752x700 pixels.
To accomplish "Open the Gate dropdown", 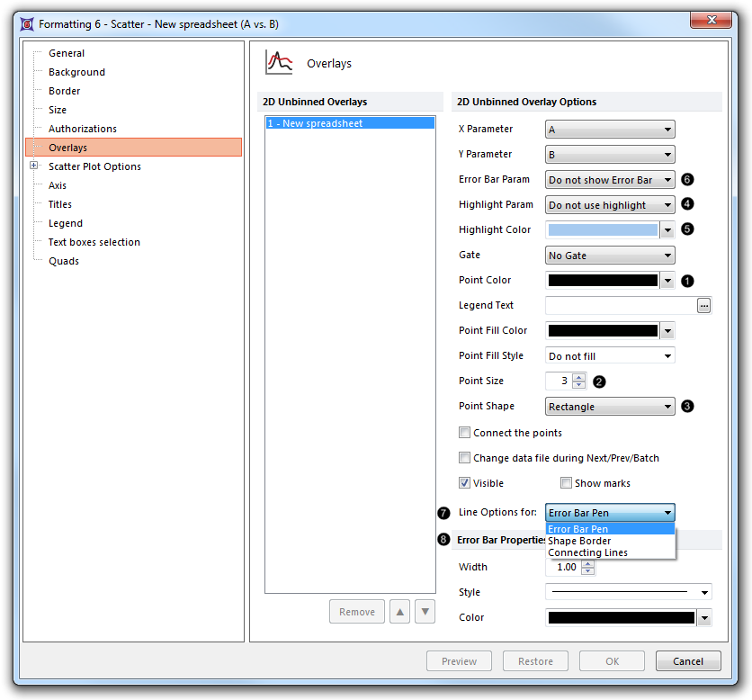I will coord(610,256).
